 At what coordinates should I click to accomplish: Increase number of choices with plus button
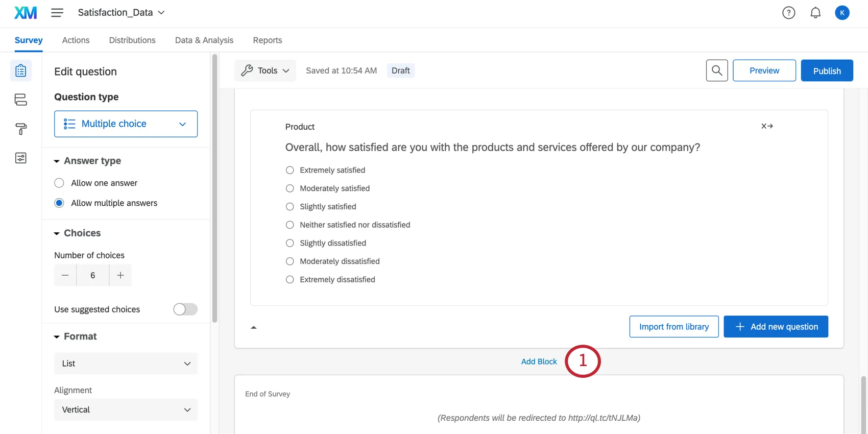(120, 275)
